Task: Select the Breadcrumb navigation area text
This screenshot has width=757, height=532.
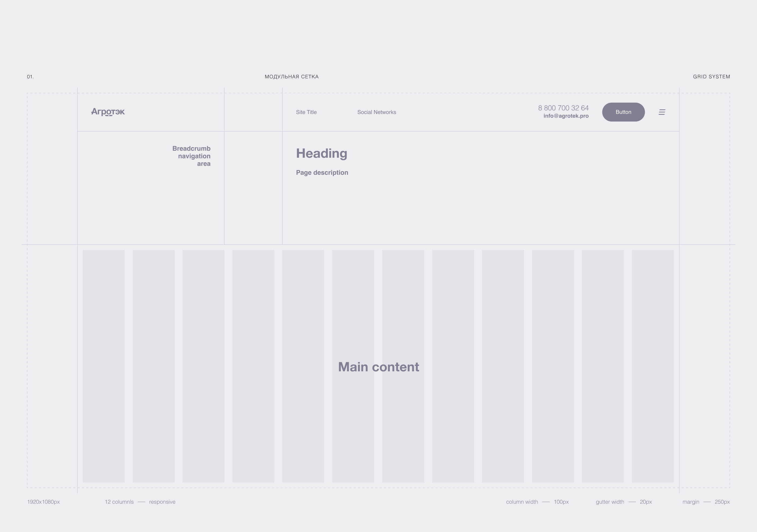Action: (x=192, y=156)
